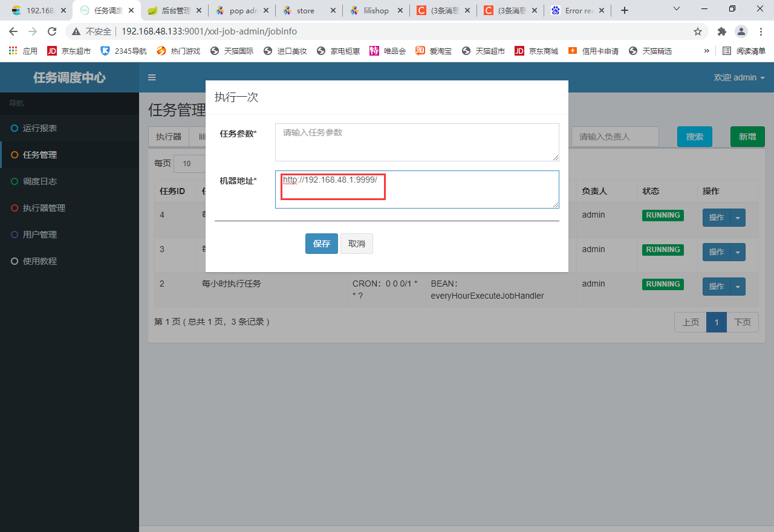Image resolution: width=774 pixels, height=532 pixels.
Task: Click the 任务参数 input field
Action: [x=417, y=141]
